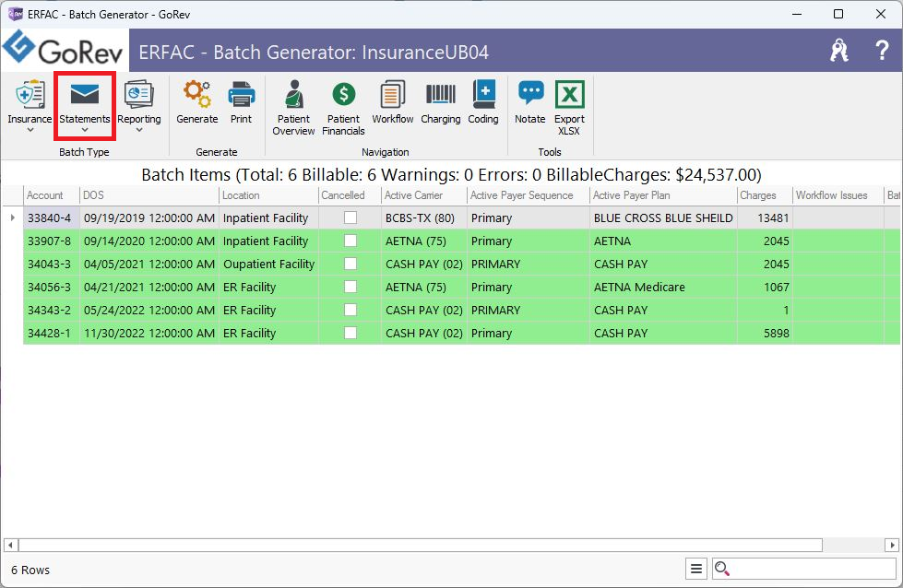
Task: Click the Print printer icon
Action: click(242, 94)
